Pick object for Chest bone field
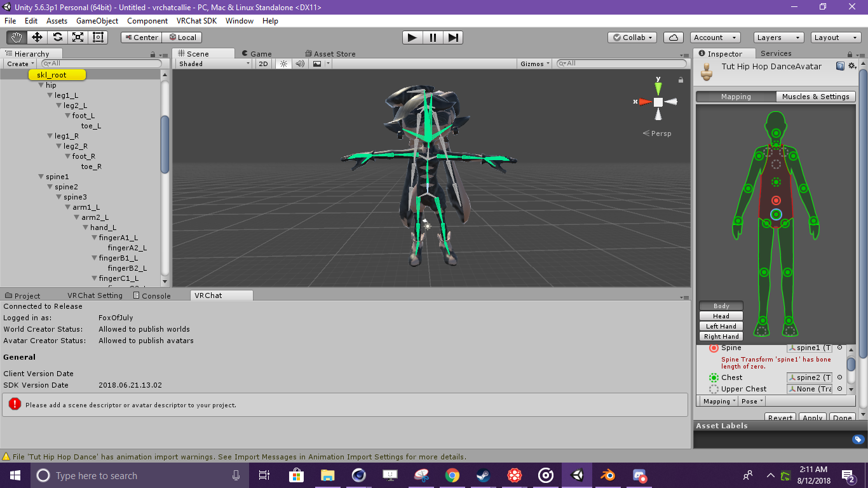The height and width of the screenshot is (488, 868). click(x=839, y=377)
